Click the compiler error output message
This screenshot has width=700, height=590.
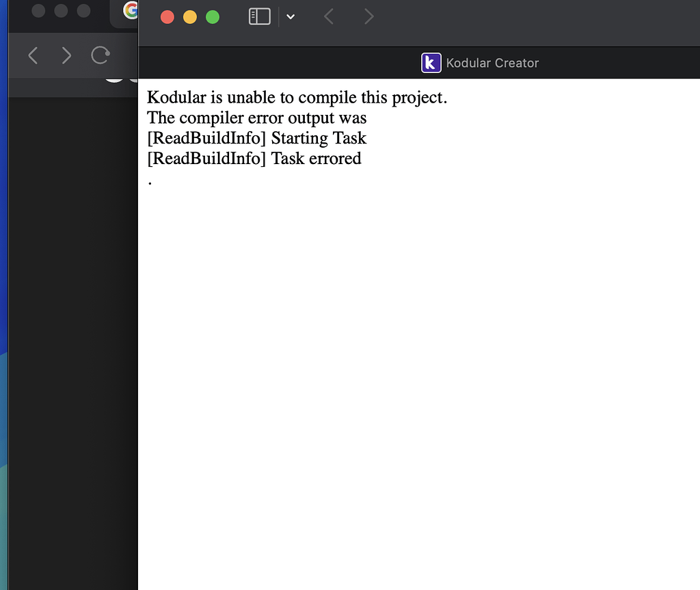tap(256, 118)
